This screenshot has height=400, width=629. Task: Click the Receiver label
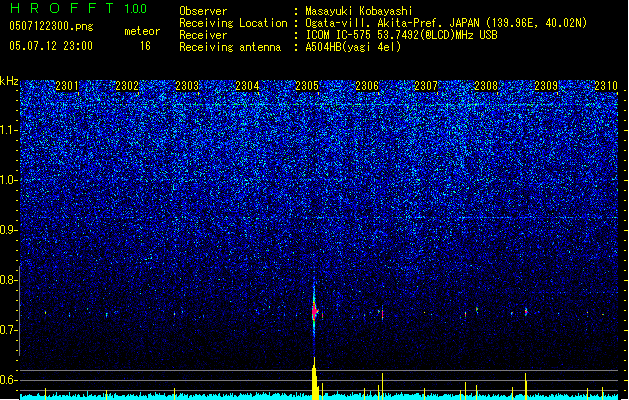click(x=203, y=35)
